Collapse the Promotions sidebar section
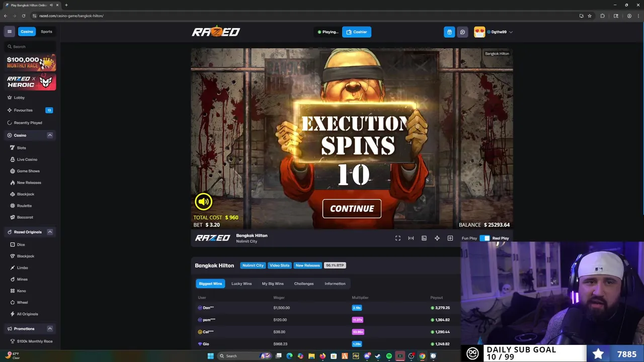 [50, 328]
